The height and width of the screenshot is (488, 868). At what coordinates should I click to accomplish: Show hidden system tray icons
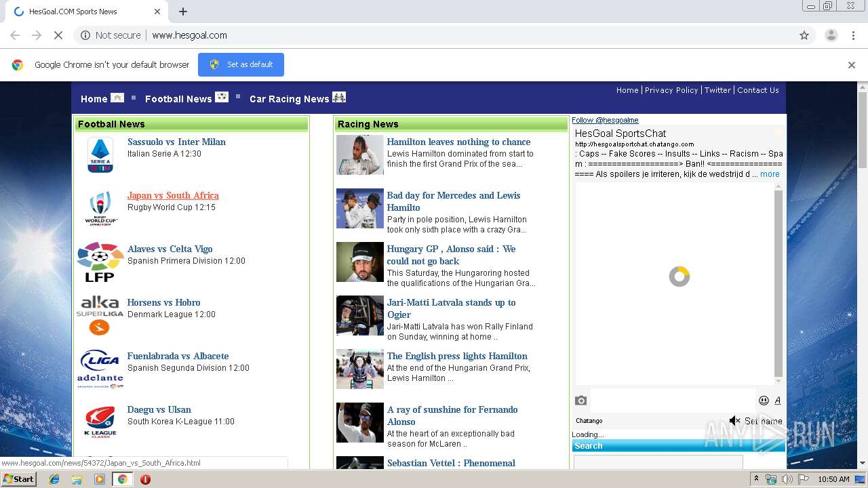[x=756, y=479]
